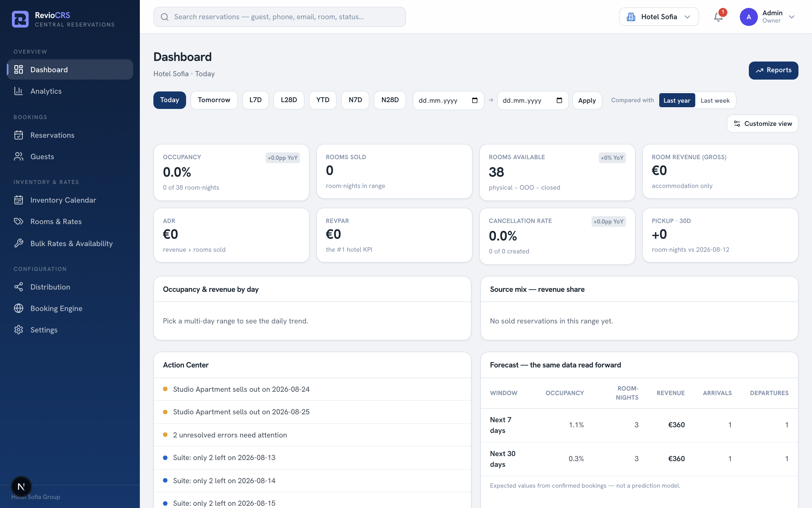This screenshot has width=812, height=508.
Task: Click the Bulk Rates wrench icon
Action: [18, 243]
